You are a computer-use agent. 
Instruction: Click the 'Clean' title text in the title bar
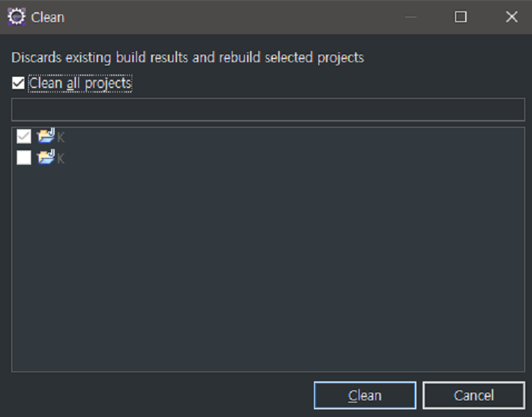point(48,17)
